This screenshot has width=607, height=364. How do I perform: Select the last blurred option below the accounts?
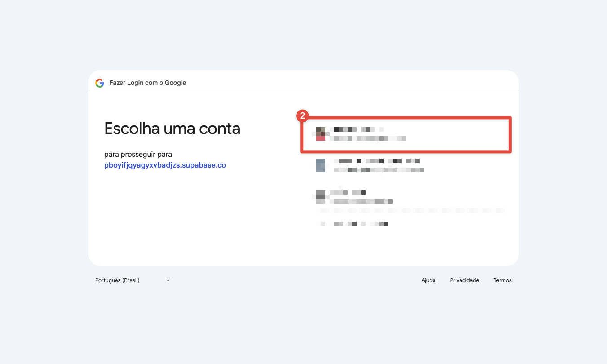(359, 223)
